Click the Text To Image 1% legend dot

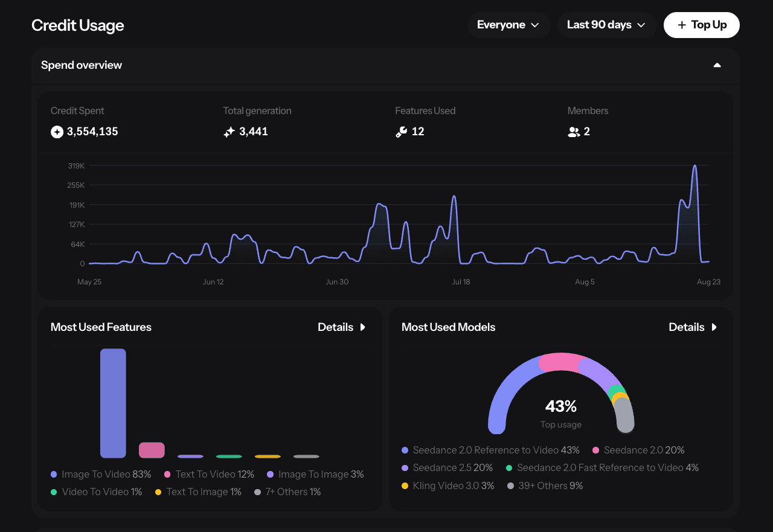[158, 492]
